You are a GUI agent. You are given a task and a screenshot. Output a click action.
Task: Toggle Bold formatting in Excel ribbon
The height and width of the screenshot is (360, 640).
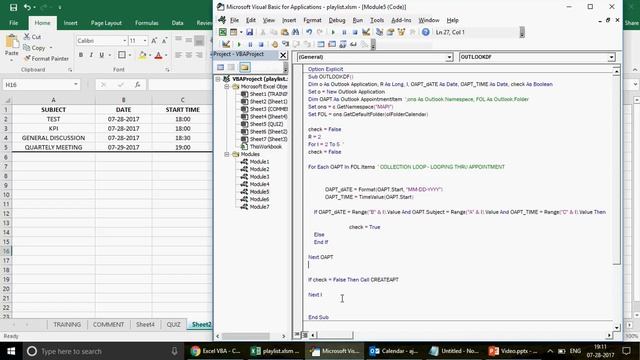tap(81, 55)
